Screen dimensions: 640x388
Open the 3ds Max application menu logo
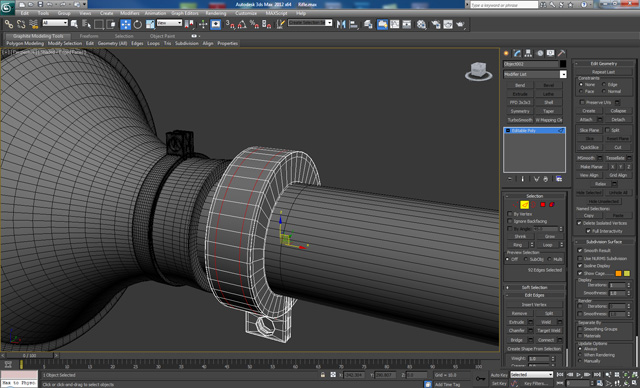pos(7,7)
